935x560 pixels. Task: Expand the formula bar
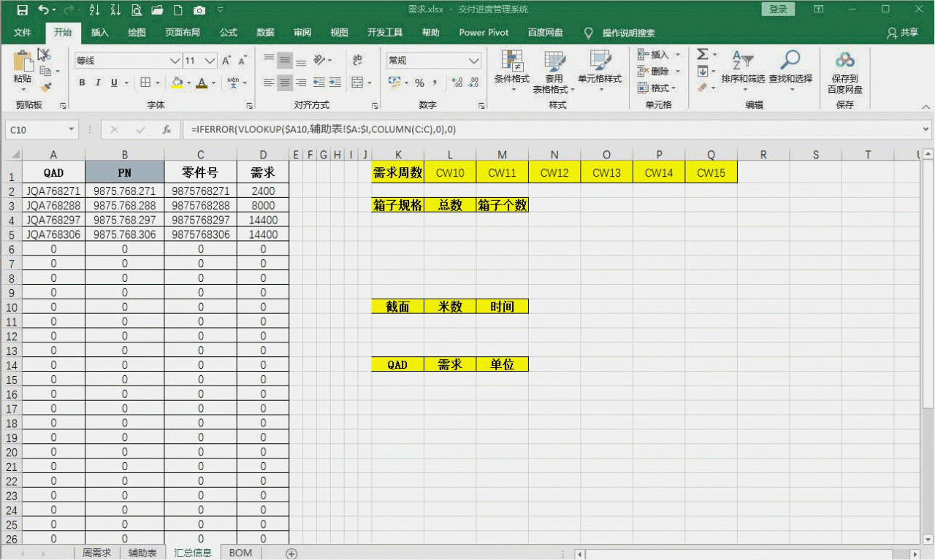click(x=926, y=130)
